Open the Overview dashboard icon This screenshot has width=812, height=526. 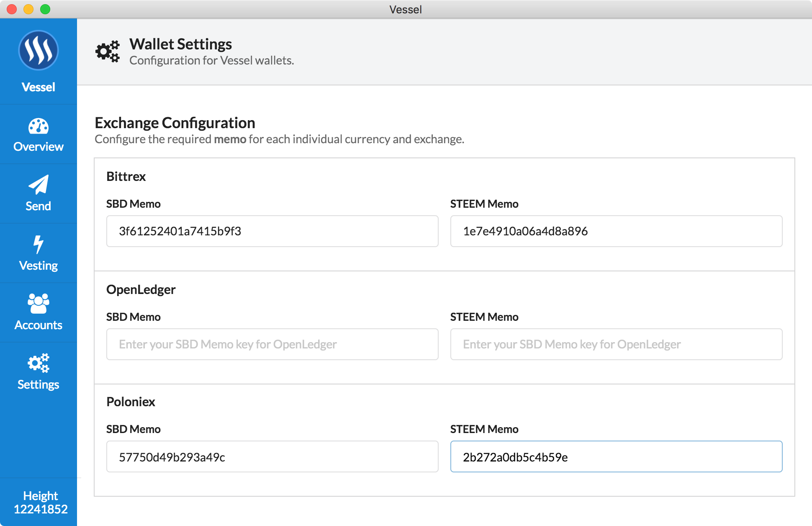tap(38, 126)
